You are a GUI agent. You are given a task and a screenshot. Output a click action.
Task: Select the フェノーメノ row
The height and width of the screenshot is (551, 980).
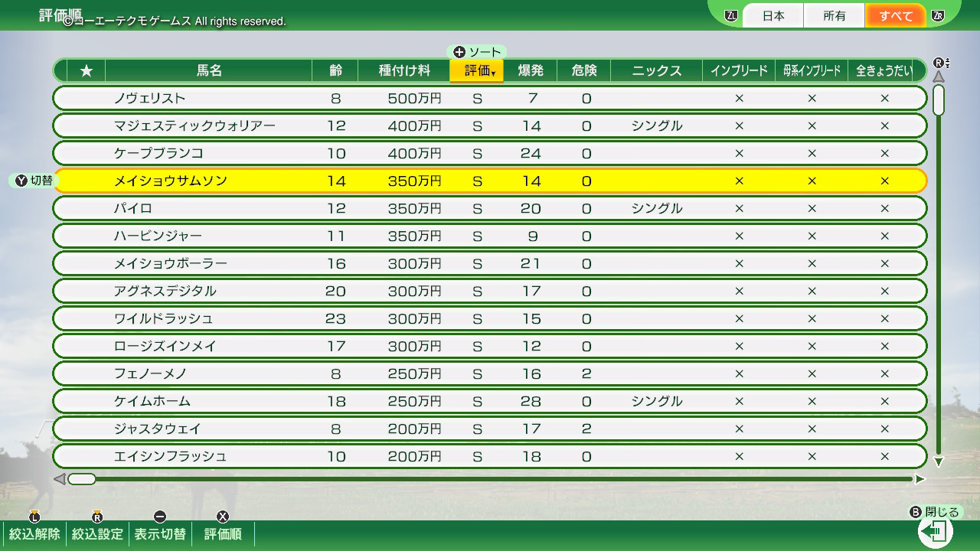[x=490, y=373]
